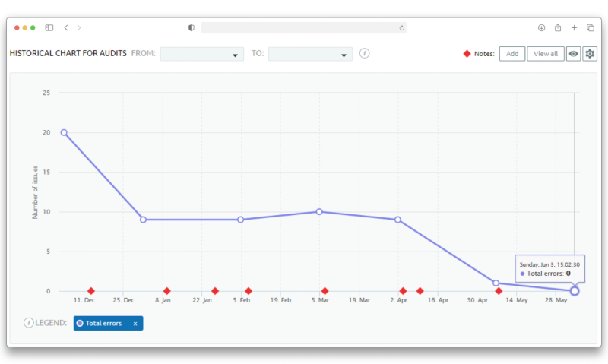Click the data point near 2. Apr
The width and height of the screenshot is (608, 364).
(x=397, y=220)
